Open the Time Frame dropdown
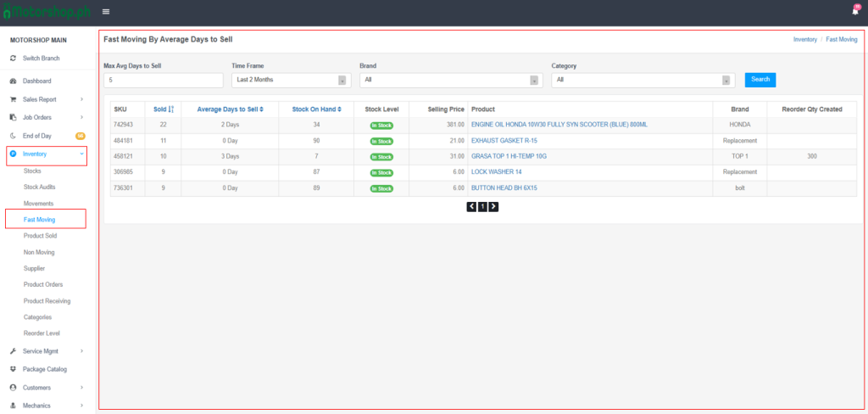Screen dimensions: 868x414 pyautogui.click(x=291, y=80)
